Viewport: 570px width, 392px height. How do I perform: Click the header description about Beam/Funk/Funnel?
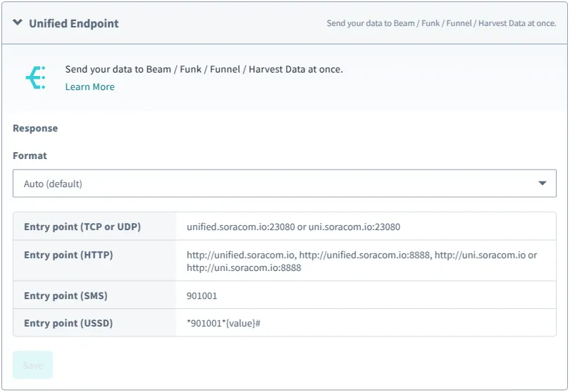point(441,23)
